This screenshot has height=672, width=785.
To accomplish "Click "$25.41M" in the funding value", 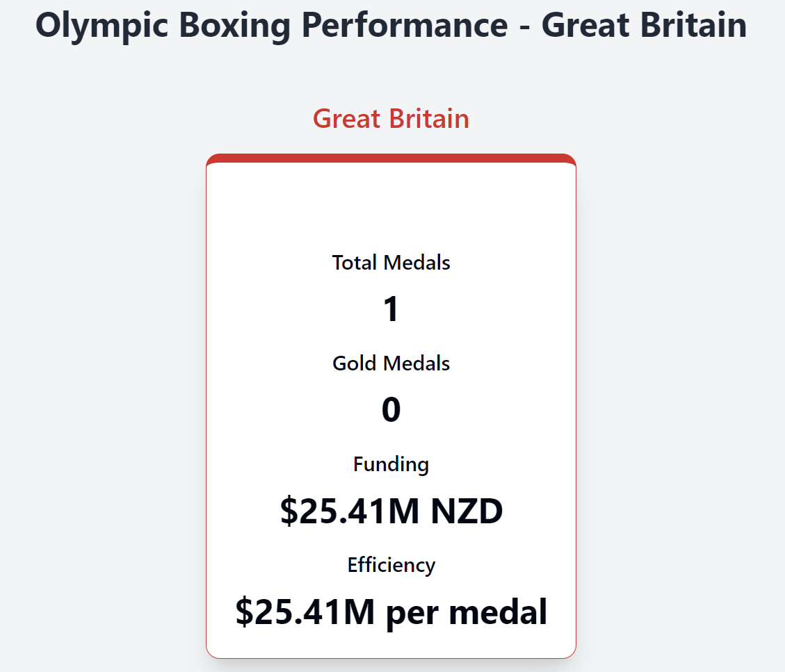I will [350, 512].
